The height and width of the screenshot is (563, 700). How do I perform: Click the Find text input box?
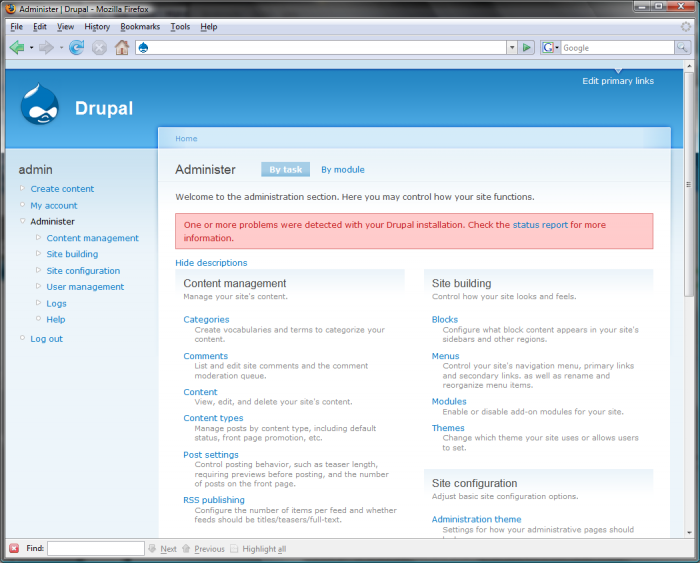coord(96,548)
